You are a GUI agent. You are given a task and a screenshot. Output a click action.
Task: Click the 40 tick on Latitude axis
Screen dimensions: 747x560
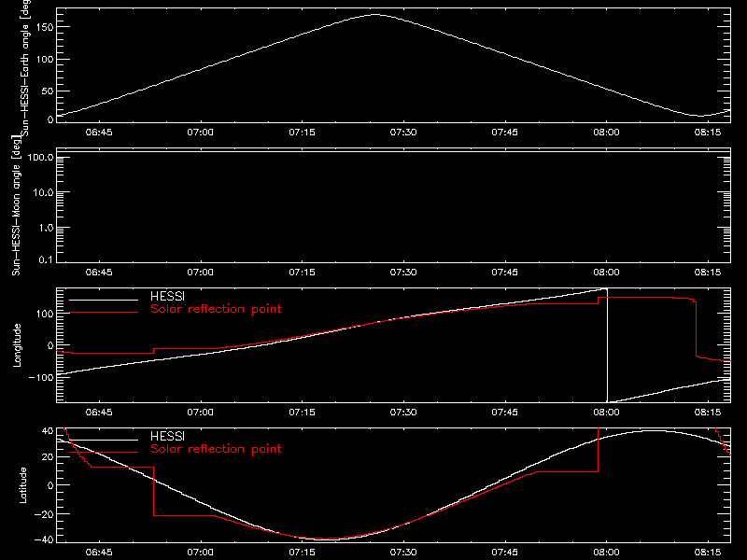point(48,431)
